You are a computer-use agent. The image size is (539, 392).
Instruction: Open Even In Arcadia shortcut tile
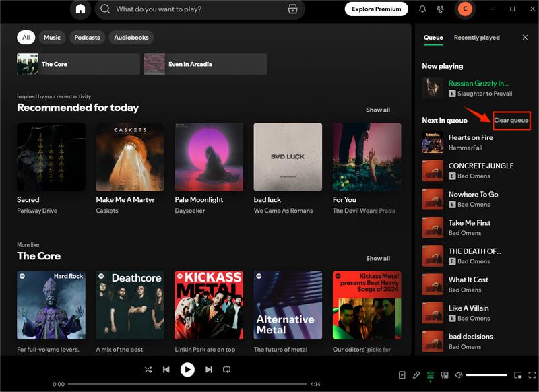coord(205,64)
